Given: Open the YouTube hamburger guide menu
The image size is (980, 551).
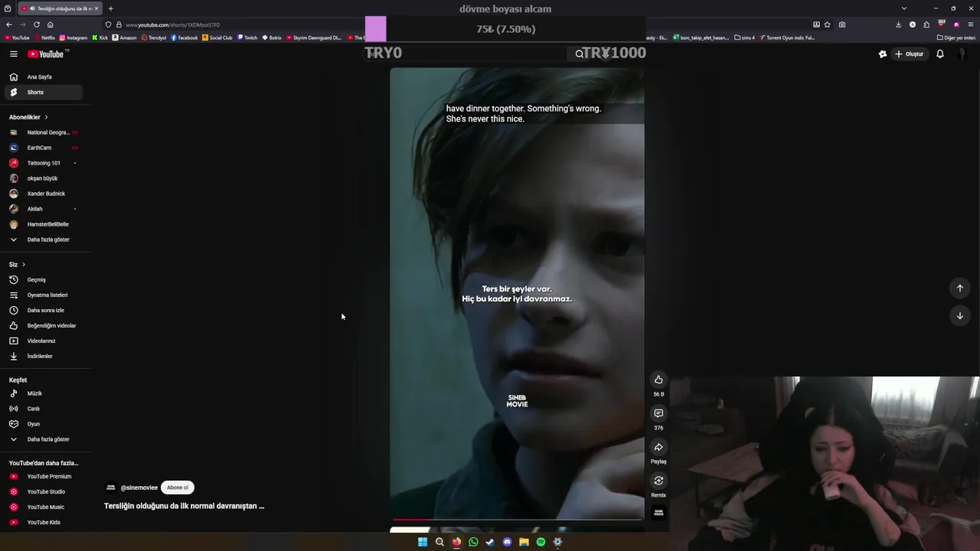Looking at the screenshot, I should [x=13, y=54].
